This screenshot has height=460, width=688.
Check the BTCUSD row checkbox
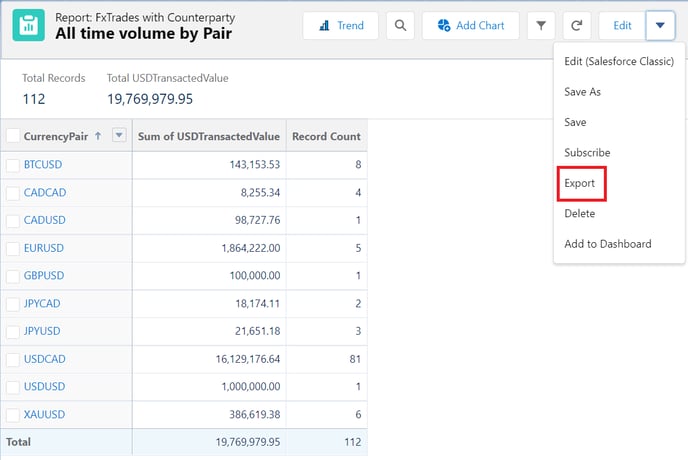[x=13, y=164]
